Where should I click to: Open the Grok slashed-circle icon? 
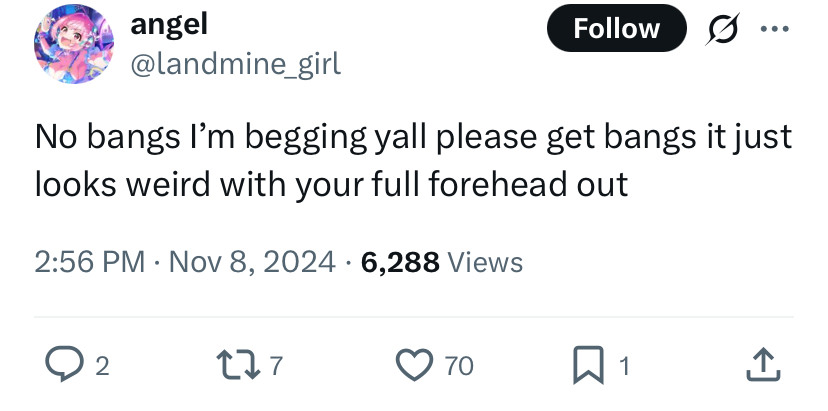pos(722,29)
